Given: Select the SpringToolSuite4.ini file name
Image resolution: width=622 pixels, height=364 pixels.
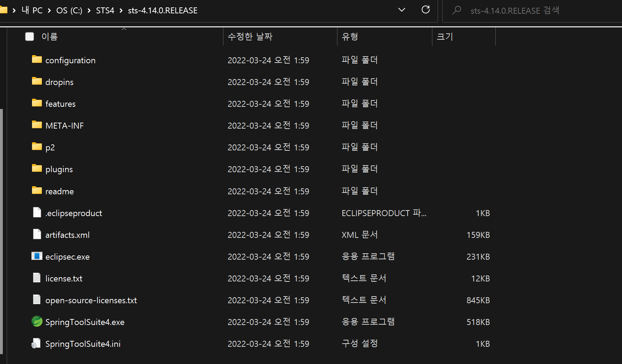Looking at the screenshot, I should (x=83, y=344).
